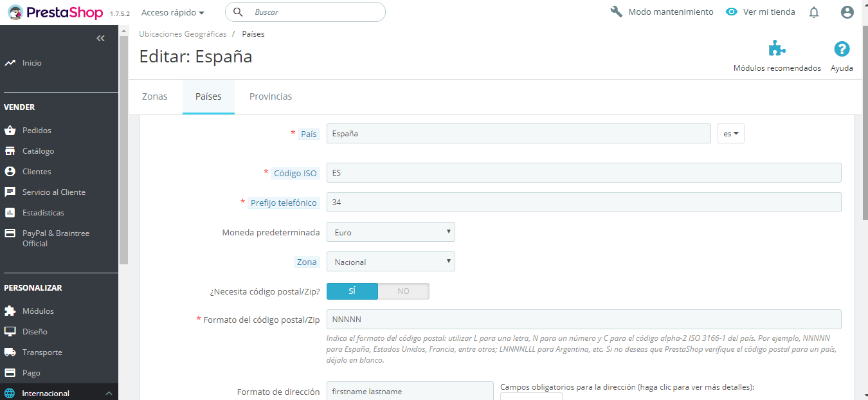Click the Prefijo telefónico field
868x400 pixels.
click(x=584, y=203)
